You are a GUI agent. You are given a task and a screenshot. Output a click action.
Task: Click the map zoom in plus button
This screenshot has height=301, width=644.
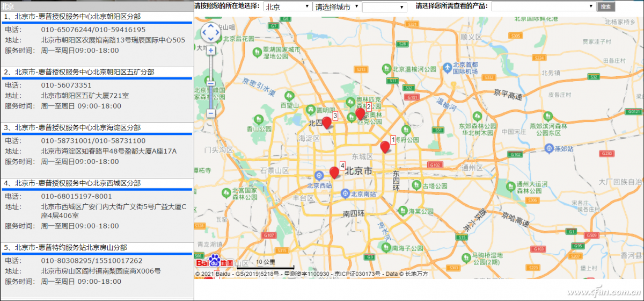[211, 51]
